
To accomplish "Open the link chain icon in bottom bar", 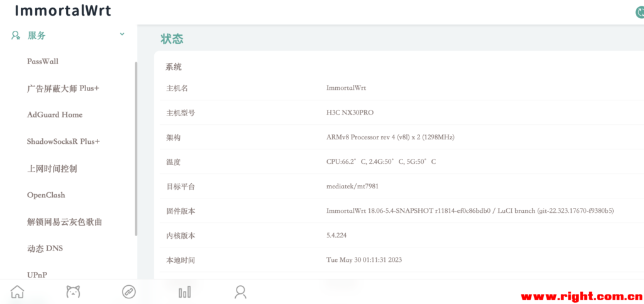I will point(129,292).
